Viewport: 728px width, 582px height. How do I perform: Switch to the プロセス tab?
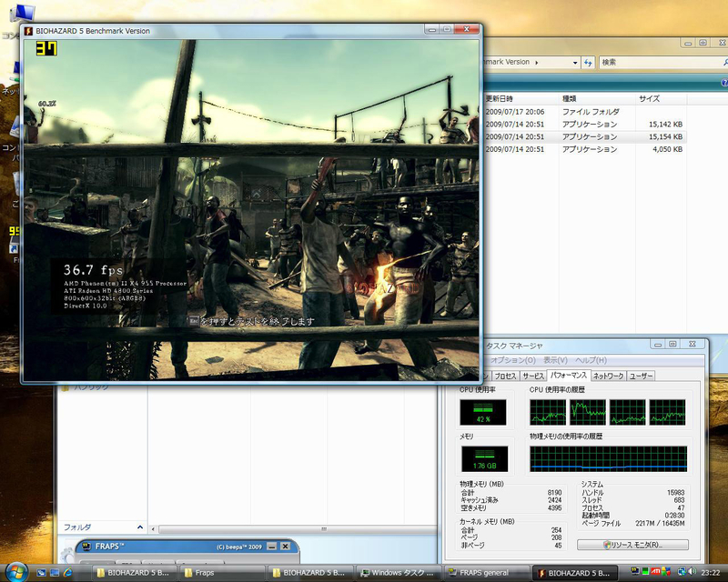pos(506,376)
